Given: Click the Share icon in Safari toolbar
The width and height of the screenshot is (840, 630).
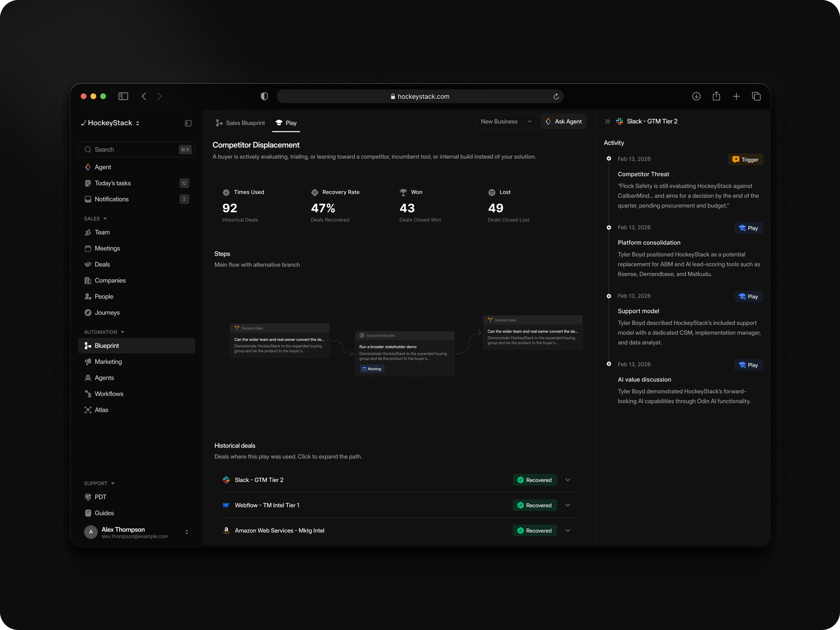Looking at the screenshot, I should [716, 96].
